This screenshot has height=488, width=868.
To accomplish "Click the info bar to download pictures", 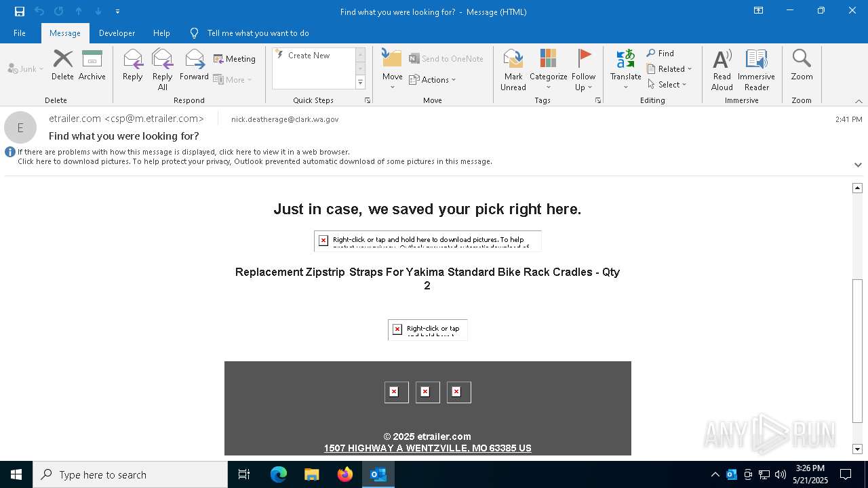I will 255,162.
